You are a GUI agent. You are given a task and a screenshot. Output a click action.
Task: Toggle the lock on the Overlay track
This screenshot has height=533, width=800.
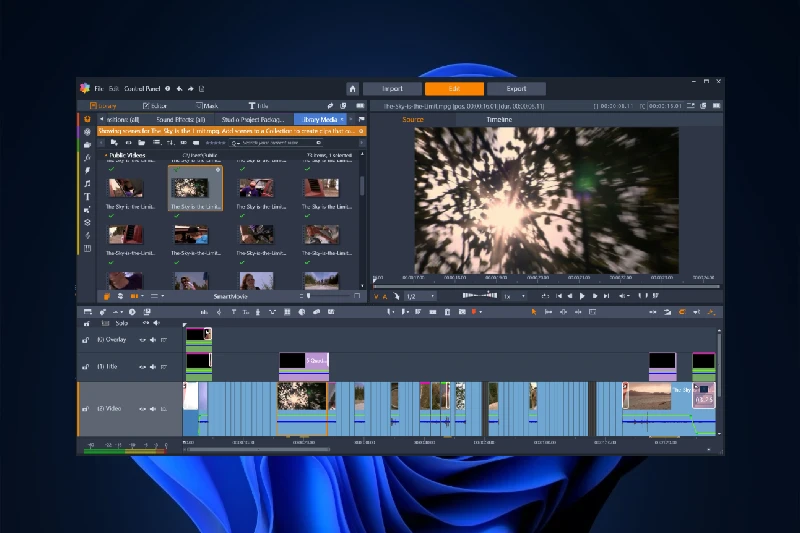point(86,340)
